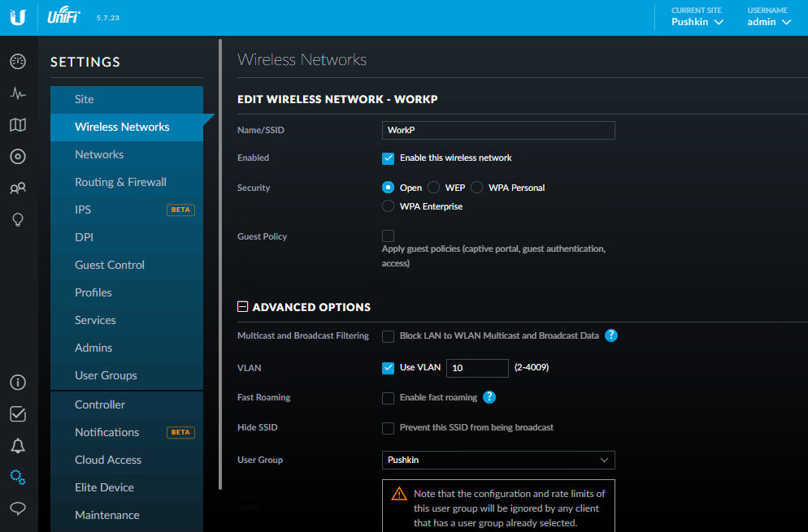Click the Name/SSID input field
This screenshot has width=808, height=532.
pyautogui.click(x=498, y=130)
